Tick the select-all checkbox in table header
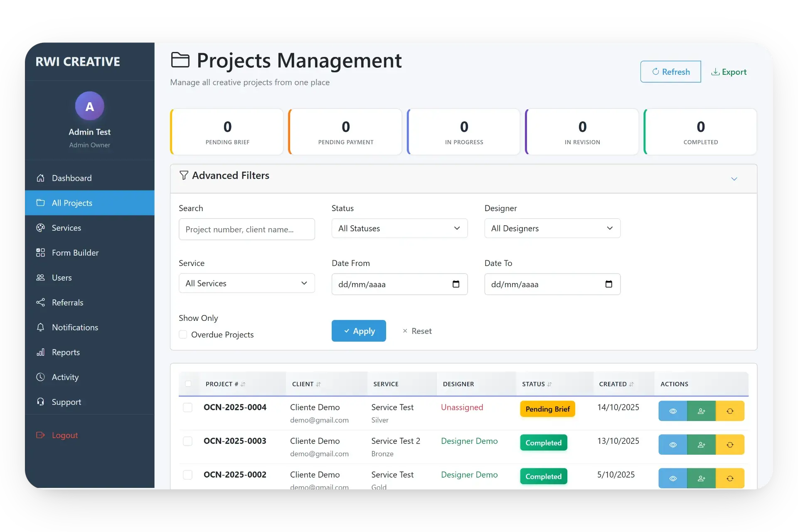Viewport: 798px width, 532px height. point(188,384)
